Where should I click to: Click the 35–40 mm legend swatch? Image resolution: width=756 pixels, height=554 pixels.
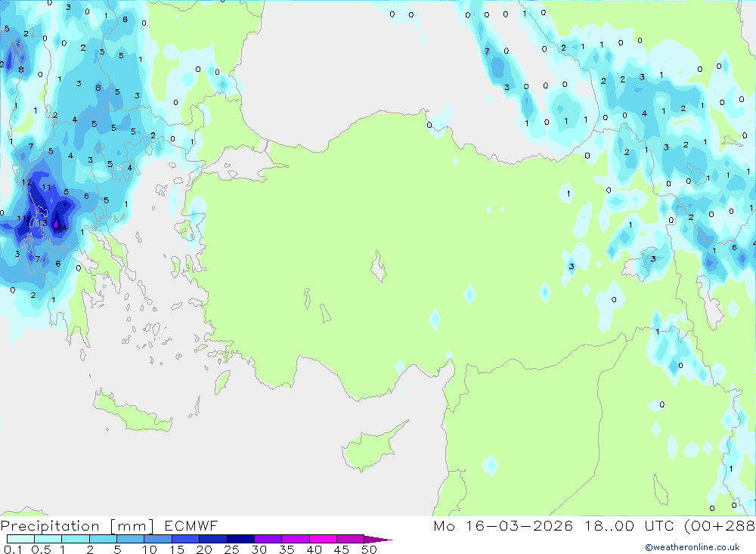pos(295,539)
